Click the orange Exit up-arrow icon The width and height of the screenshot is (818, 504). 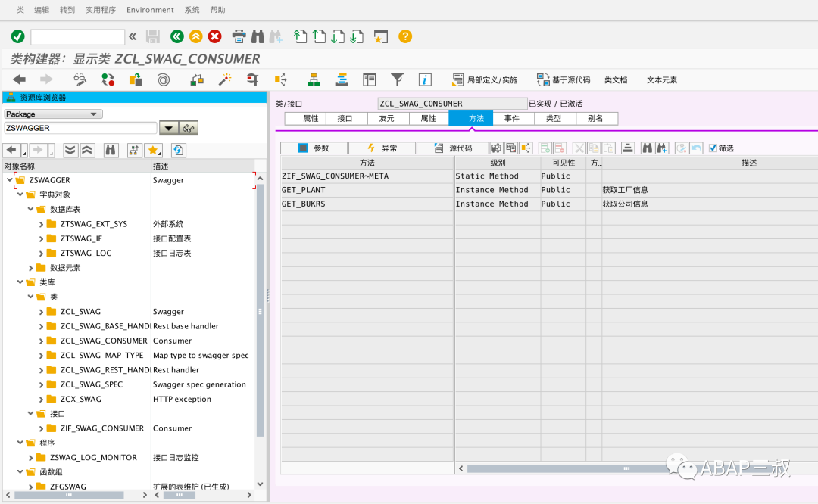[195, 36]
